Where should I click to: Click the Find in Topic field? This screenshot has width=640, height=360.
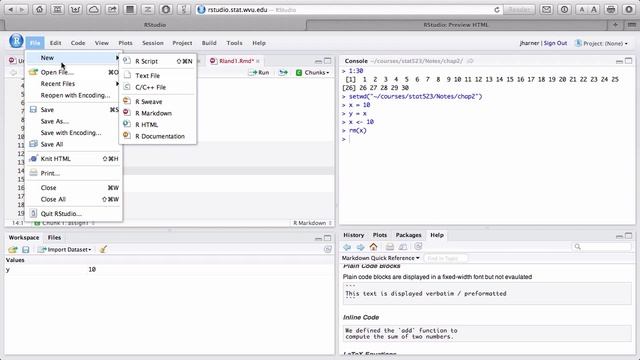(x=445, y=258)
